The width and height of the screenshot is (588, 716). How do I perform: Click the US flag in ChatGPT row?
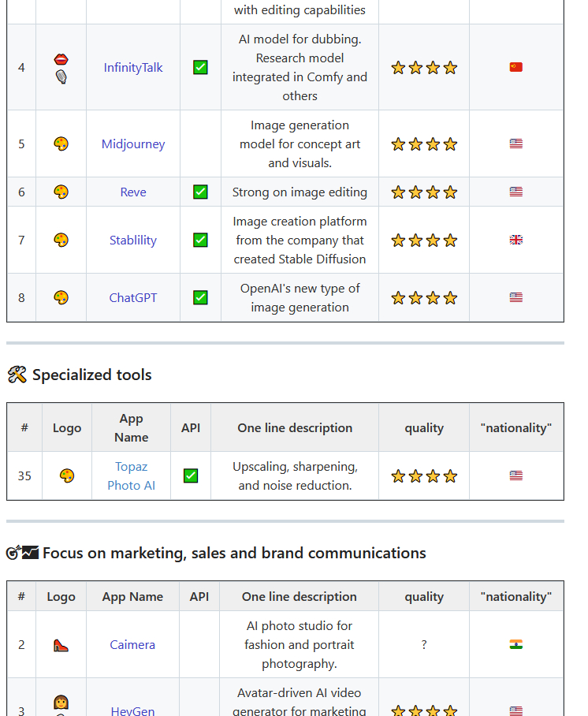[x=516, y=298]
